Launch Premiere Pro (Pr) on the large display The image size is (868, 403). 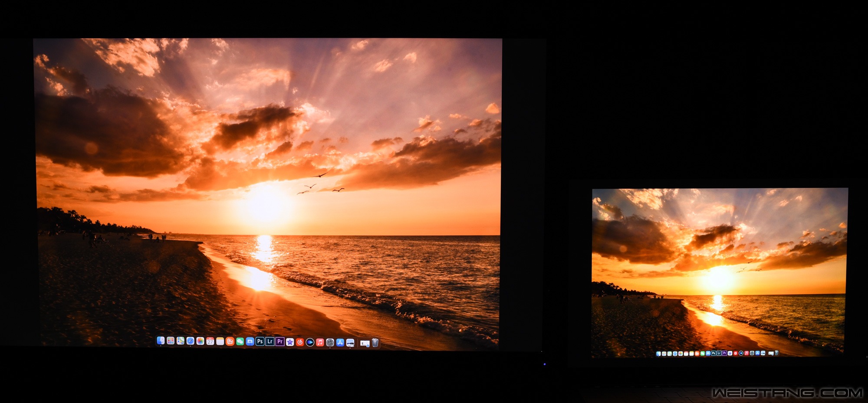(280, 341)
